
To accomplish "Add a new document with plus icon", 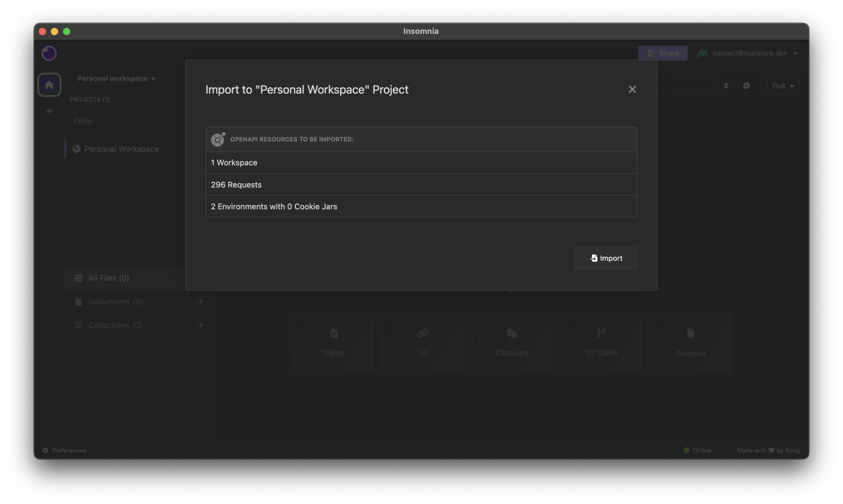I will point(200,302).
